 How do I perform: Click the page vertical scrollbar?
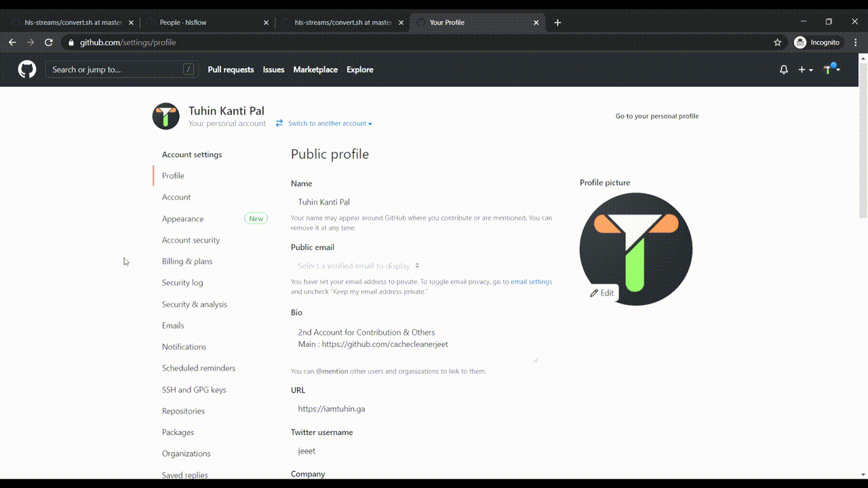pos(863,140)
